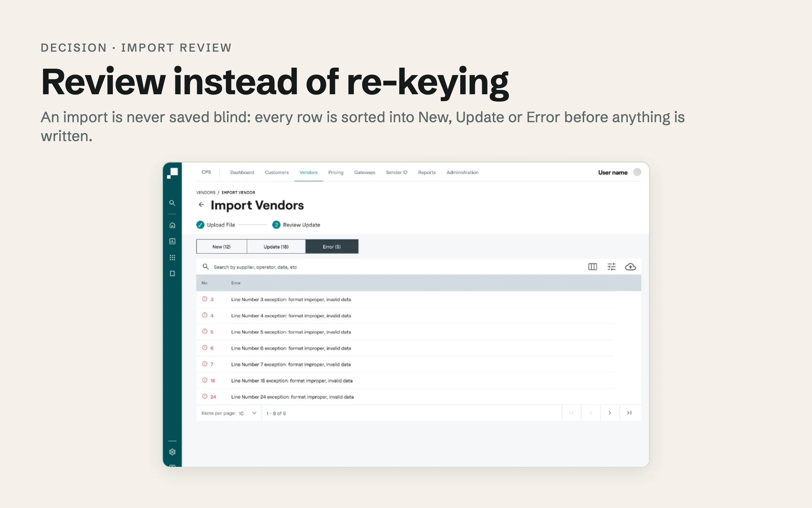Click the CPS label in top bar

click(206, 172)
